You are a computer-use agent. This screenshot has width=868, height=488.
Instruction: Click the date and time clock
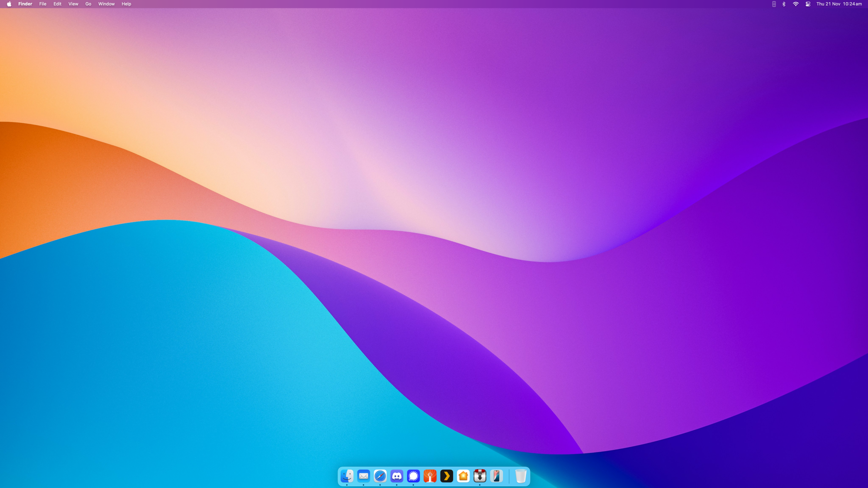point(839,4)
